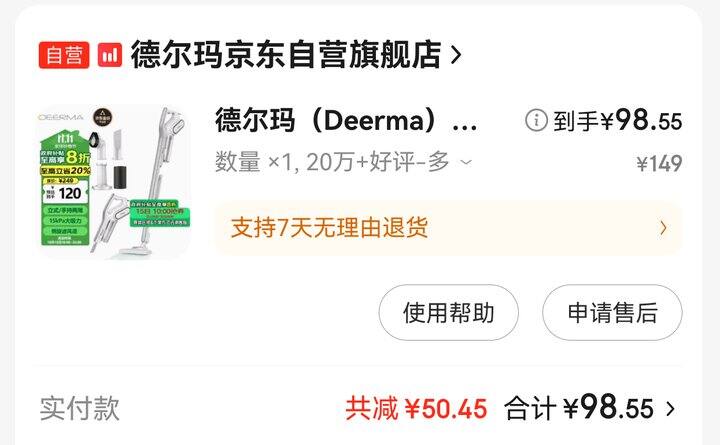Click the 数量 ×1, 20万+好评 spec text
The width and height of the screenshot is (720, 445).
tap(332, 162)
